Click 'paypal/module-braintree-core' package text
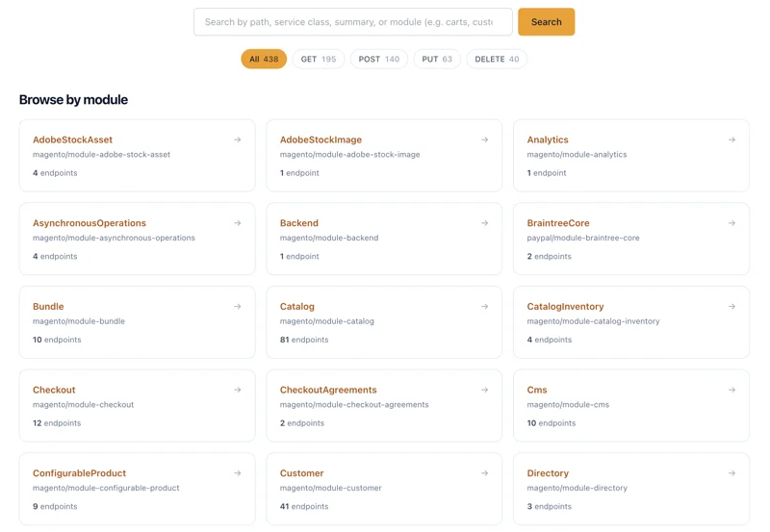 (583, 238)
